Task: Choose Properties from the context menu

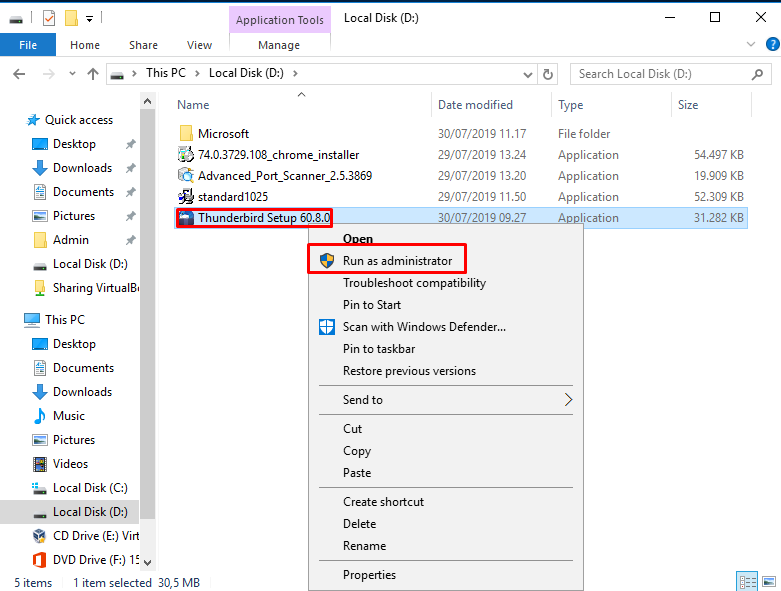Action: 446,575
